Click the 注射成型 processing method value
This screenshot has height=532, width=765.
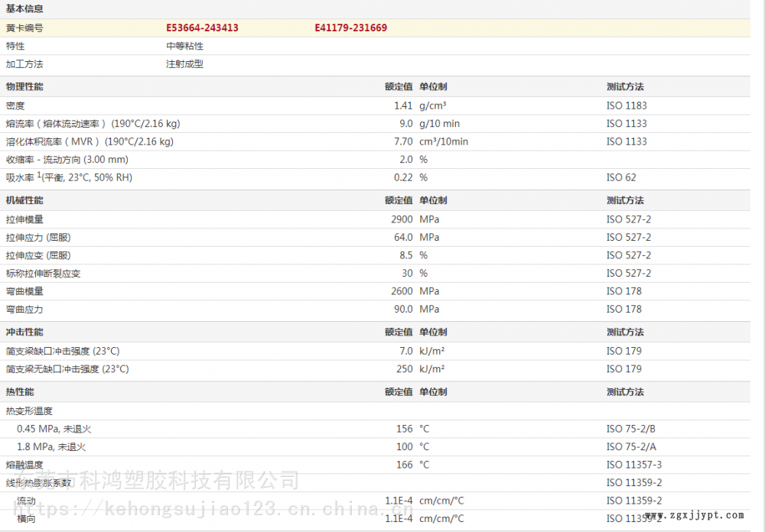pos(184,65)
